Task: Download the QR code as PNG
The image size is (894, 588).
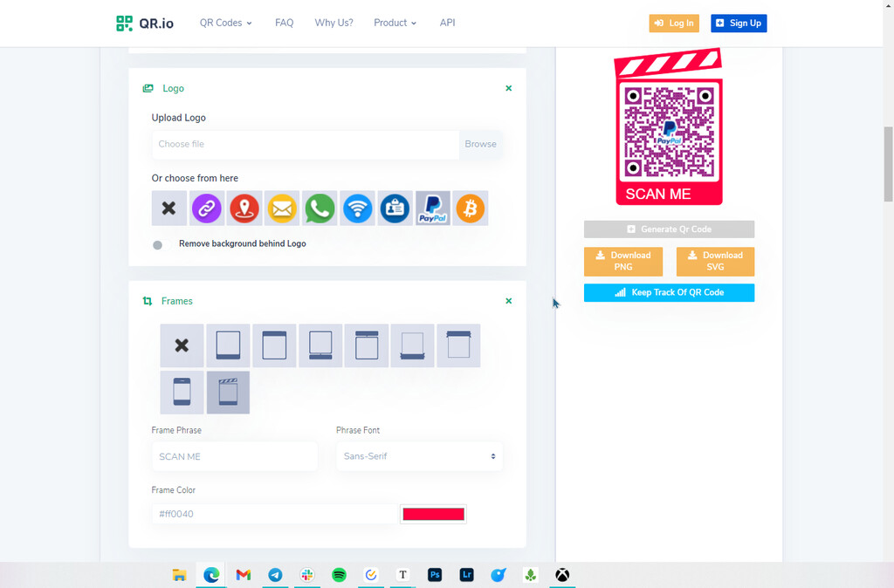Action: 622,261
